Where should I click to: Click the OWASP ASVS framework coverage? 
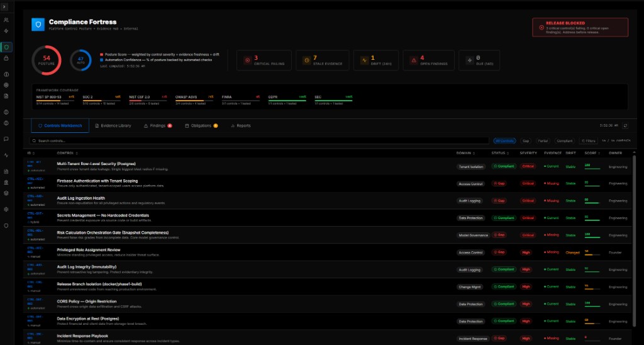pos(195,100)
